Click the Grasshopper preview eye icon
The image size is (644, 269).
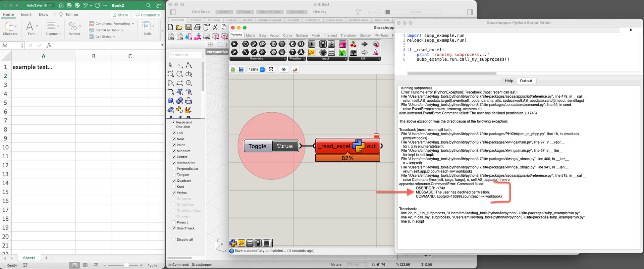pyautogui.click(x=283, y=69)
